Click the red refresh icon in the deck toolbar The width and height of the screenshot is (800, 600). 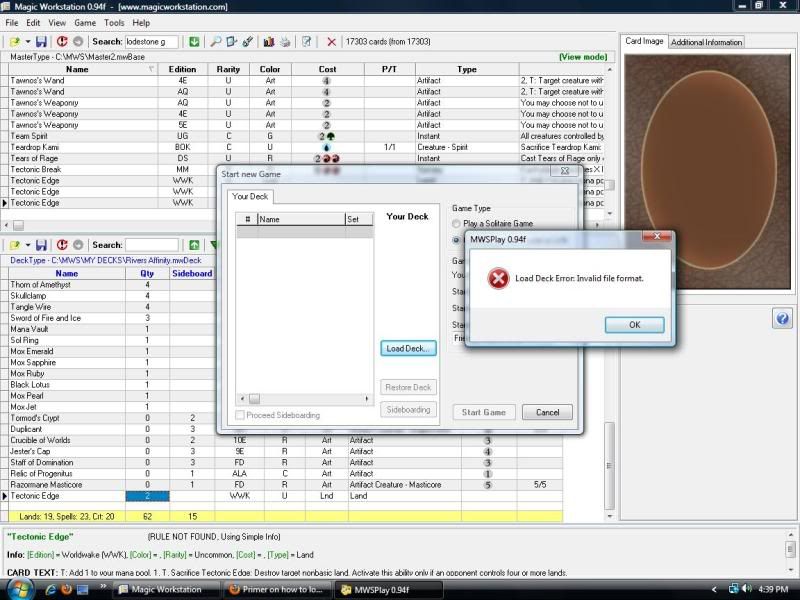(x=62, y=245)
